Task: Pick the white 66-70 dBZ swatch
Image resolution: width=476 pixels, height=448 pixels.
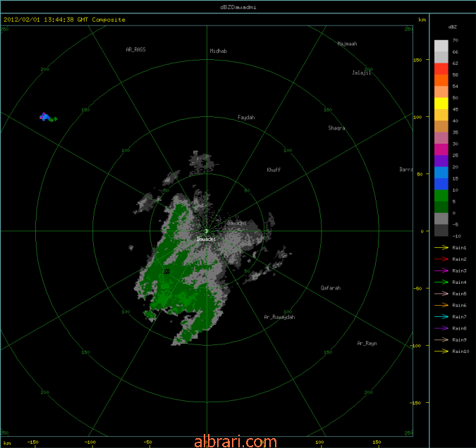Action: click(441, 46)
